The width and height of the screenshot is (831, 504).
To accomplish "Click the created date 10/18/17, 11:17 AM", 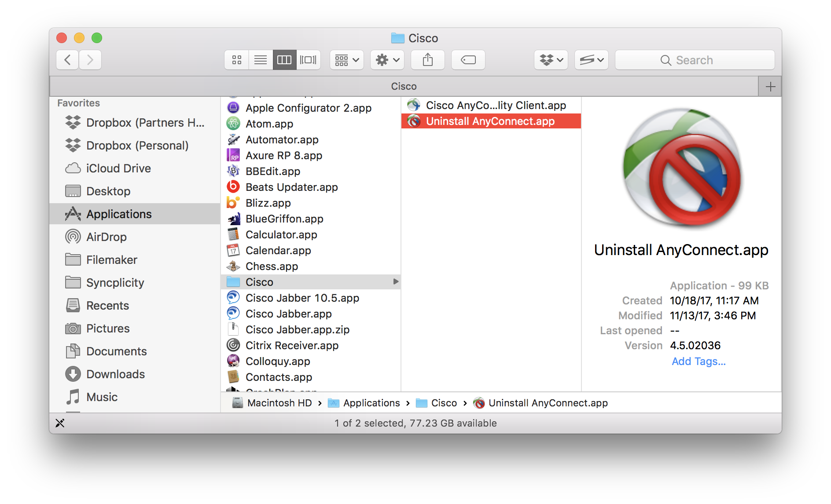I will (x=714, y=301).
